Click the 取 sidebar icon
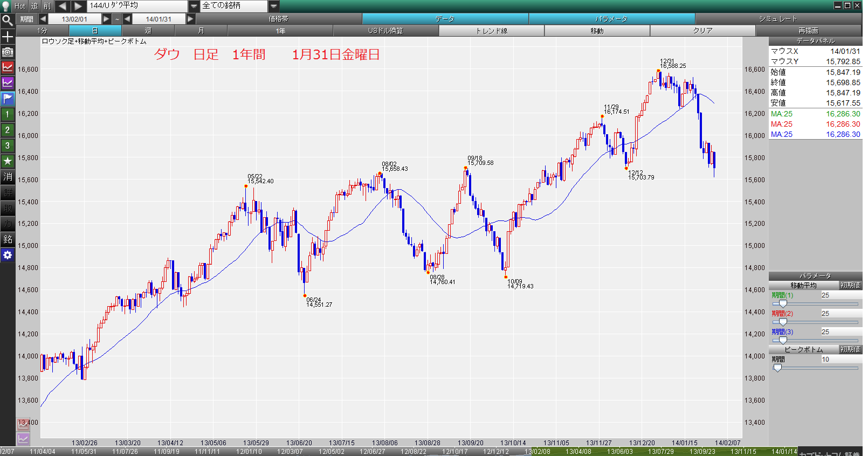Screen dimensions: 868x456 tap(8, 208)
